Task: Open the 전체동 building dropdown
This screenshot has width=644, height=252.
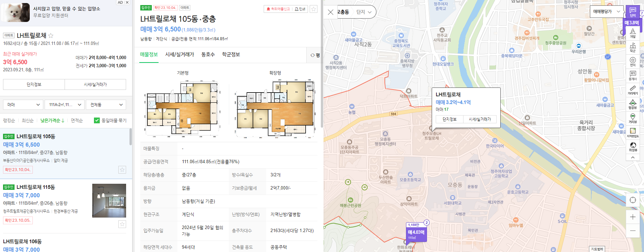Action: (106, 105)
